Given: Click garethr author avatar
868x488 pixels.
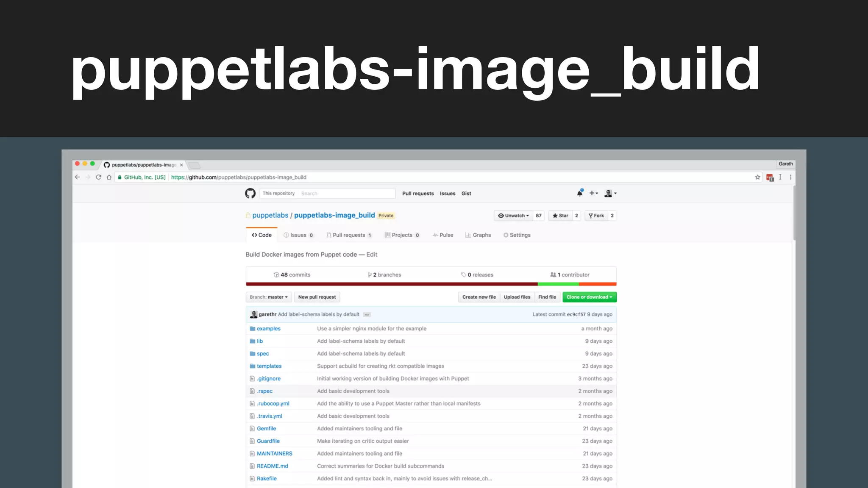Looking at the screenshot, I should [253, 314].
